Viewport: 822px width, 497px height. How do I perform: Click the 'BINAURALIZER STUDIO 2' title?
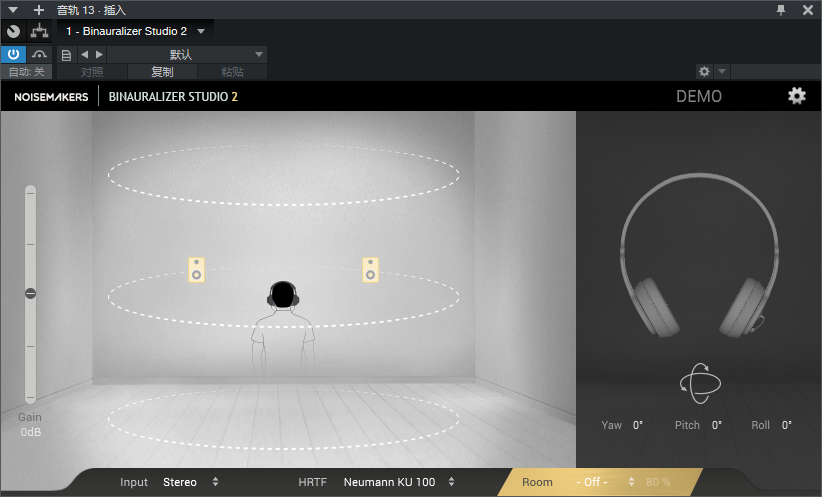click(173, 96)
